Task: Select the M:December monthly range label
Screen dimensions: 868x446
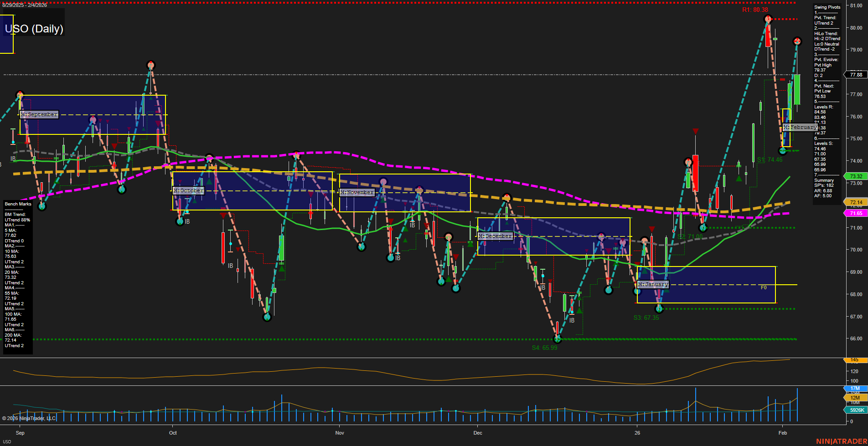Action: [496, 236]
